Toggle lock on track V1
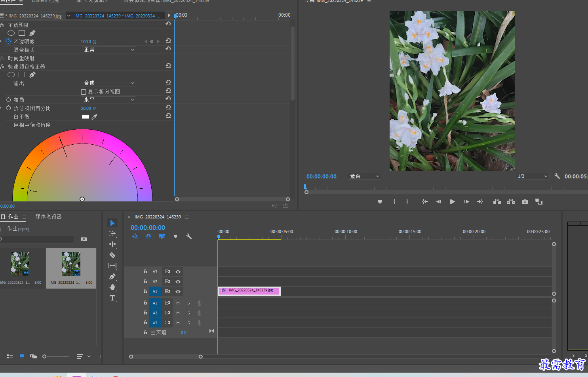 [x=145, y=291]
